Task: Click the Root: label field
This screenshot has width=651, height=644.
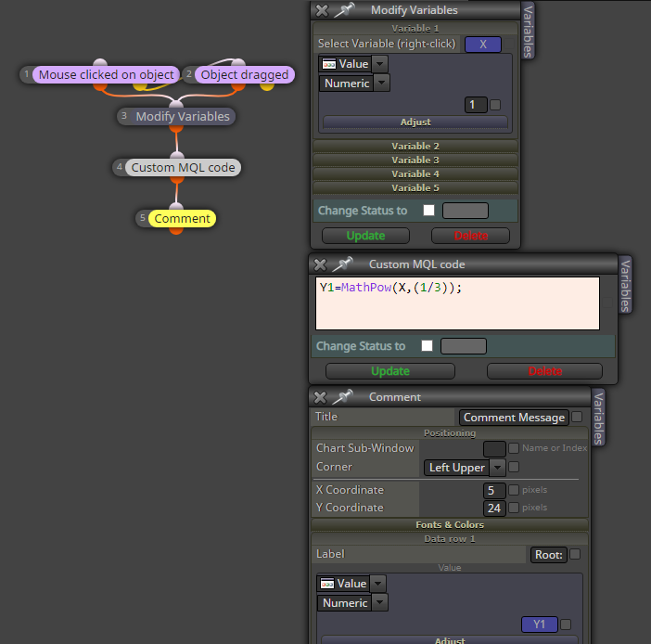Action: [548, 555]
